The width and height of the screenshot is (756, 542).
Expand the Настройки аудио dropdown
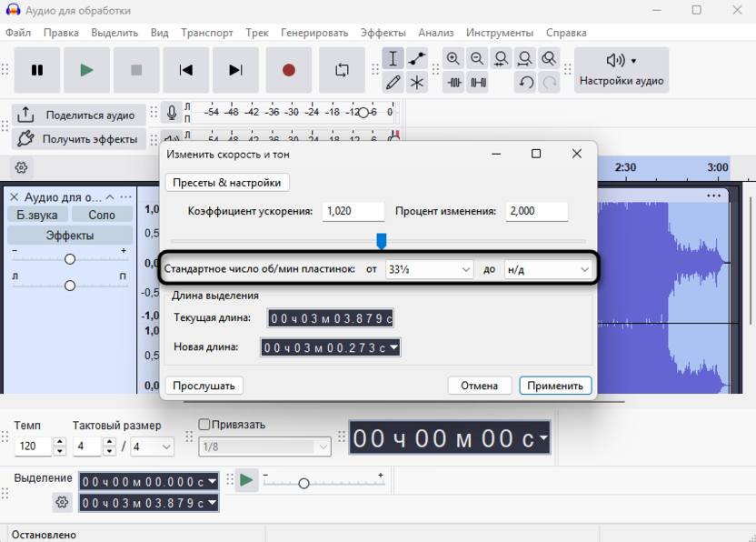click(622, 70)
